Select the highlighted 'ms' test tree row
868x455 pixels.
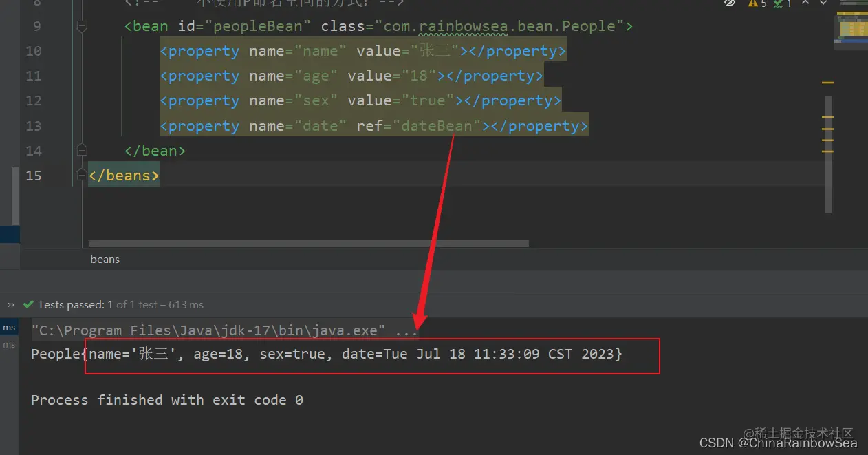tap(9, 328)
